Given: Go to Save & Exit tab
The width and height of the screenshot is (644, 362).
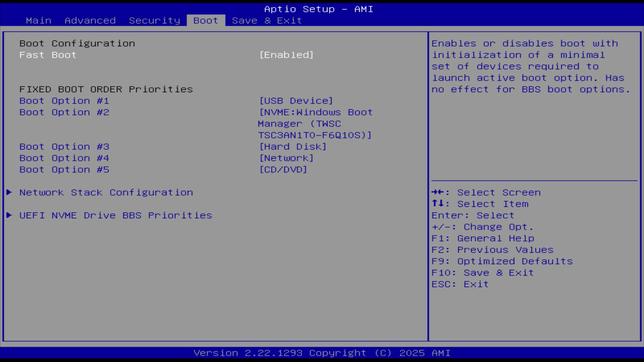Looking at the screenshot, I should [267, 20].
